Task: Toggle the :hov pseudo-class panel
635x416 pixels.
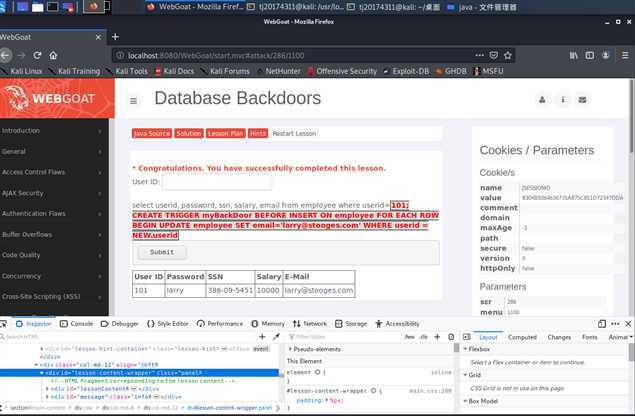Action: [x=409, y=337]
